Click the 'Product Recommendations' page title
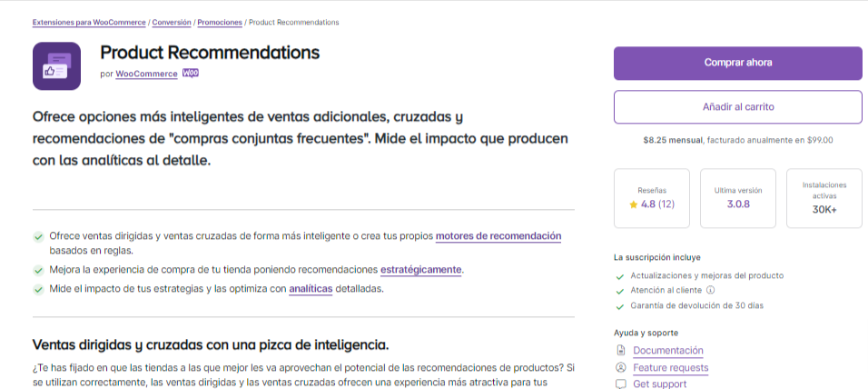Image resolution: width=868 pixels, height=389 pixels. (x=210, y=53)
